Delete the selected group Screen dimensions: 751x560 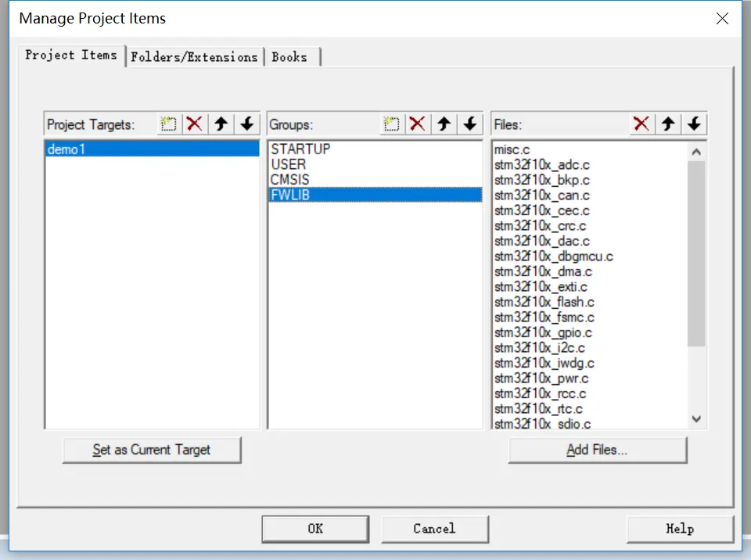[x=418, y=124]
